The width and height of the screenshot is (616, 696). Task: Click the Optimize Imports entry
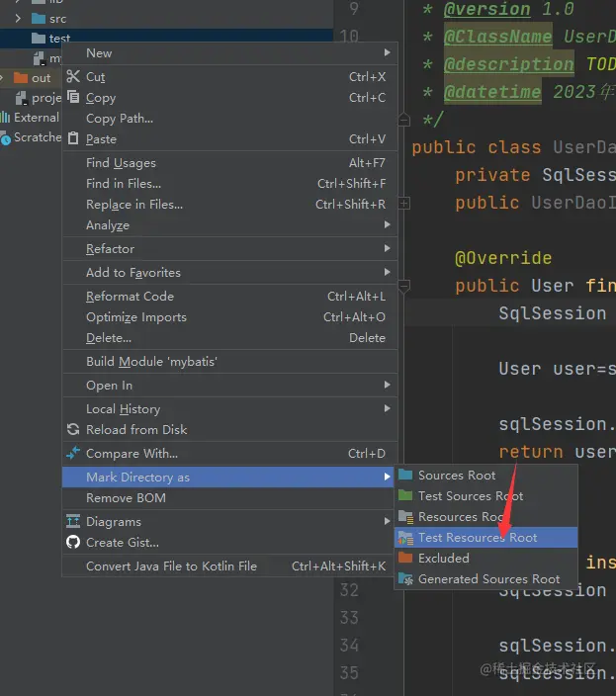point(136,317)
